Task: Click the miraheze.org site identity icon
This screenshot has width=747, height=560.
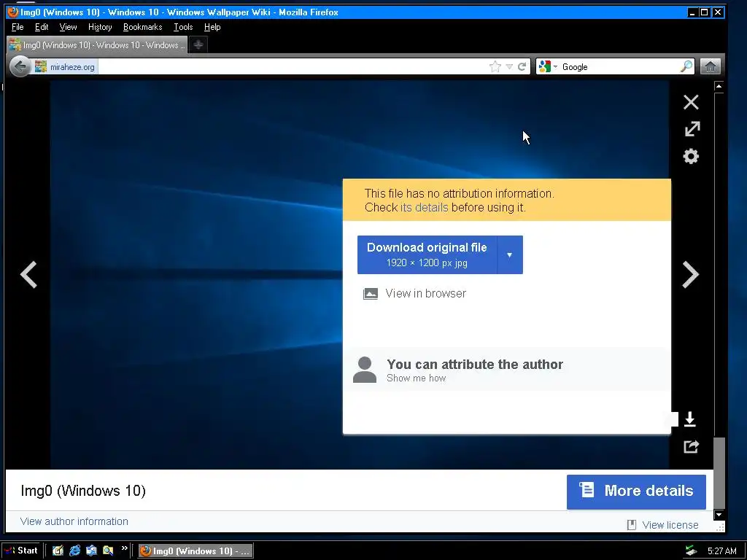Action: pyautogui.click(x=41, y=66)
